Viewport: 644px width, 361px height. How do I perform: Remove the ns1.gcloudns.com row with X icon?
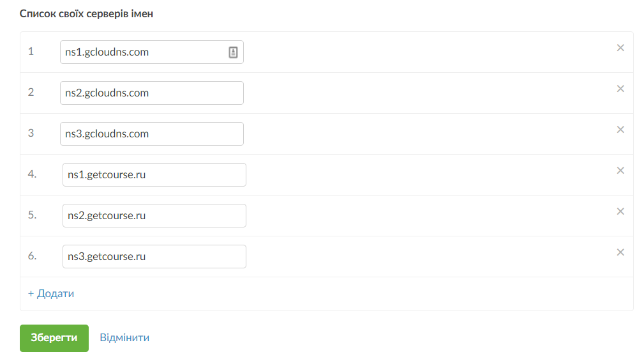tap(620, 48)
